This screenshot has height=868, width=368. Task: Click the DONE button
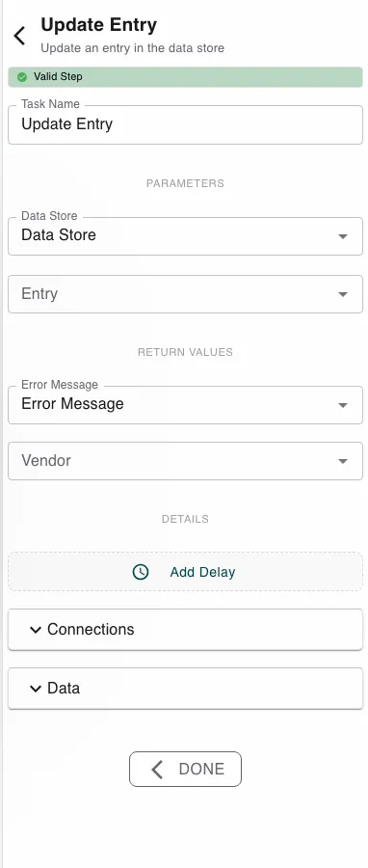pyautogui.click(x=185, y=769)
